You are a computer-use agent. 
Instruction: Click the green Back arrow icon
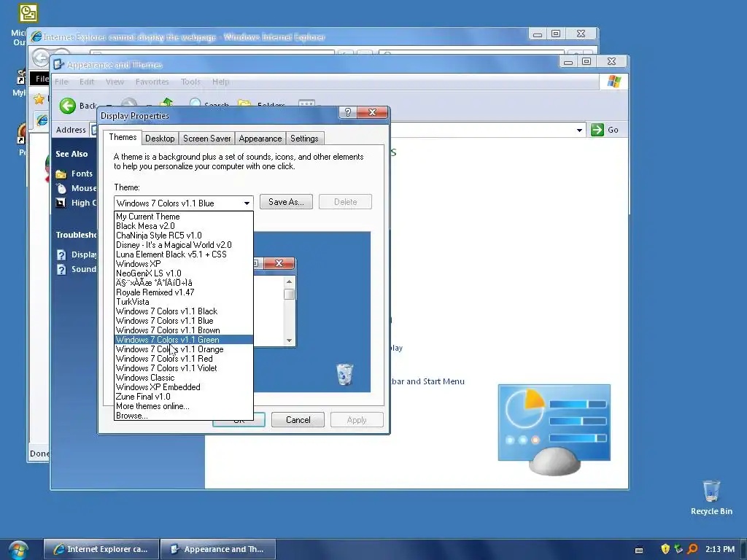point(68,105)
